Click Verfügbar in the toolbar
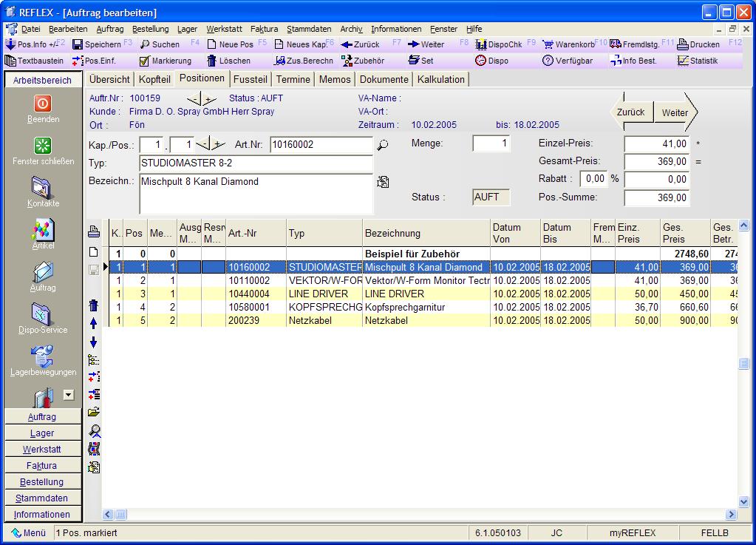The image size is (756, 545). 568,61
